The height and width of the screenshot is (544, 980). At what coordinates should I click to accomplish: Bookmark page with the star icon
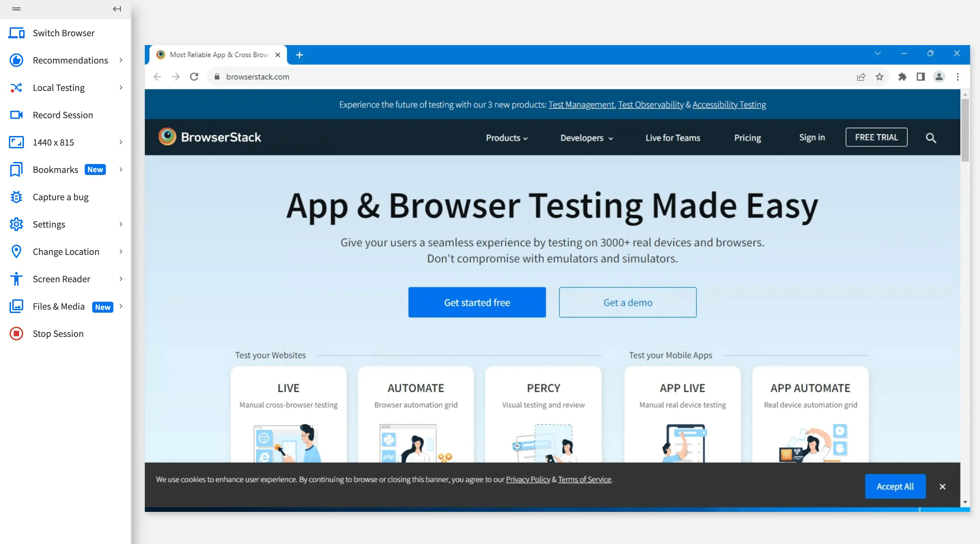click(x=879, y=77)
